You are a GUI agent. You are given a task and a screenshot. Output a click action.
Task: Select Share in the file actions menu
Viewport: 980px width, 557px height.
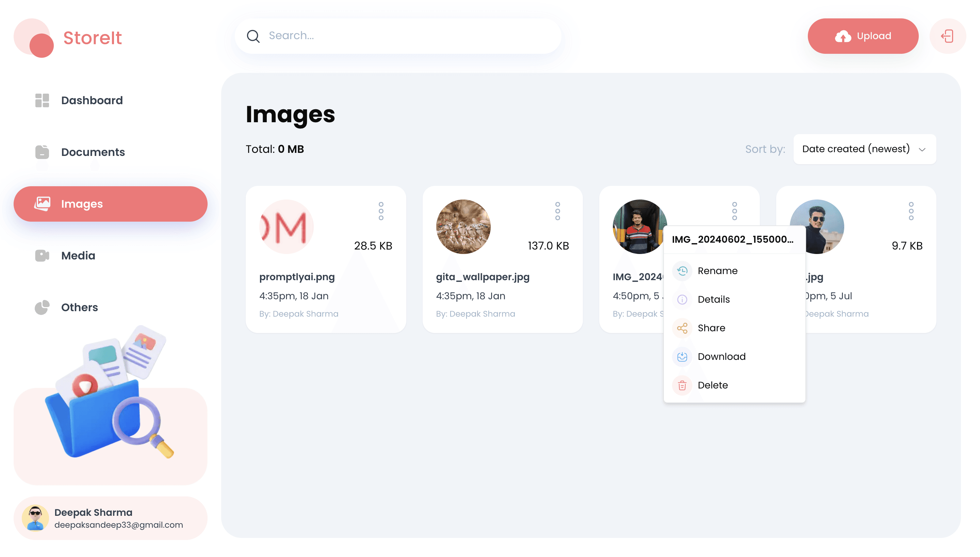711,328
